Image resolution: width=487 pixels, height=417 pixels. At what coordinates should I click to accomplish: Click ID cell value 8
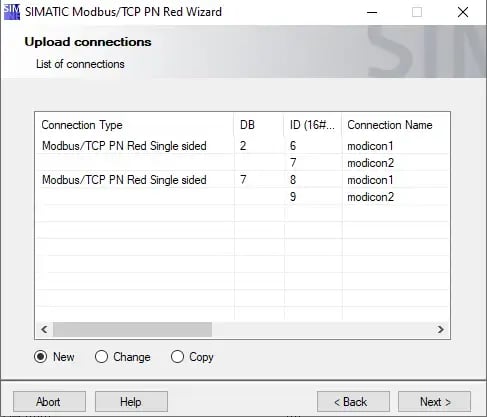293,180
